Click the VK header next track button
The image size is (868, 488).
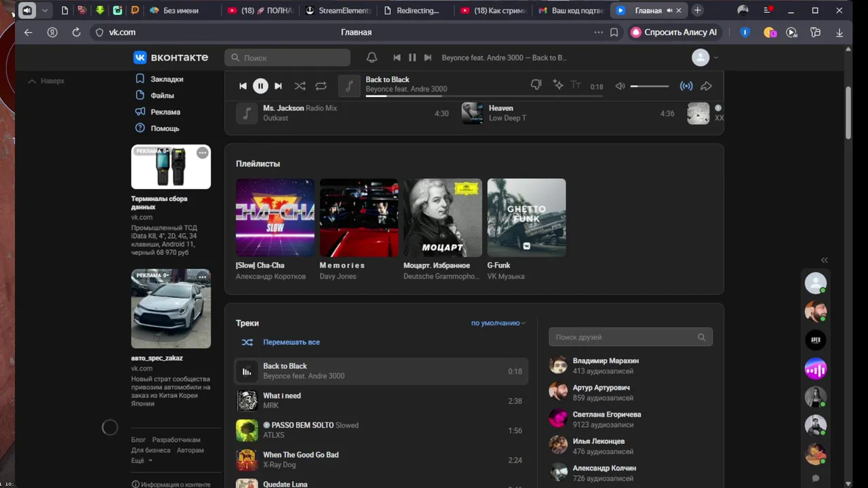(x=428, y=58)
